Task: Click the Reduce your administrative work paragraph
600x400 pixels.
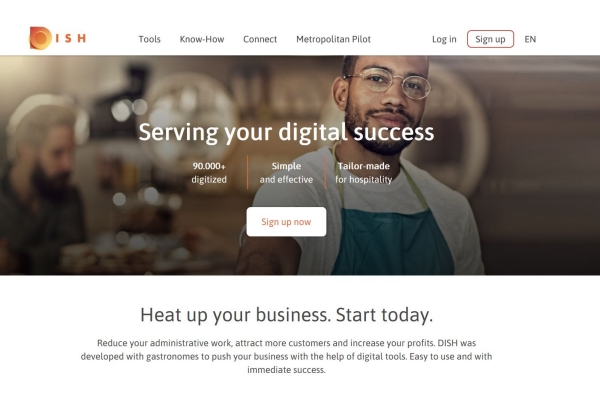Action: point(286,356)
